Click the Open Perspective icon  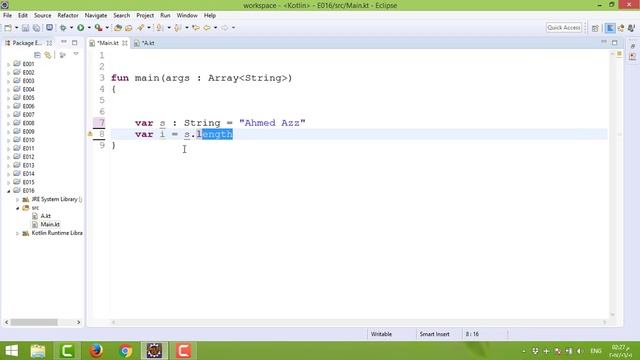595,28
